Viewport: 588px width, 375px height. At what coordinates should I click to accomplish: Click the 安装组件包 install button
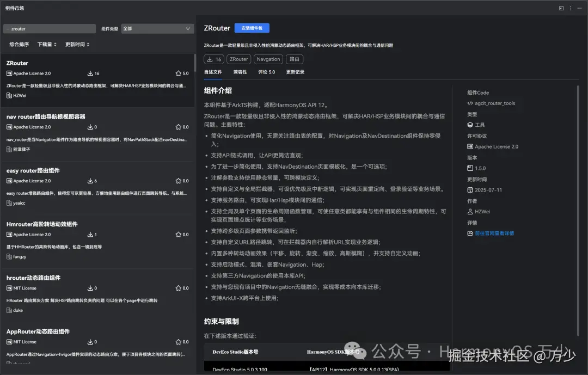(252, 28)
